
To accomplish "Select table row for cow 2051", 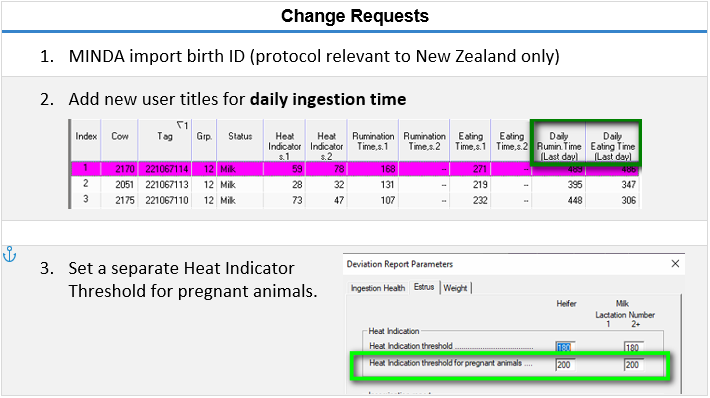I will coord(355,185).
